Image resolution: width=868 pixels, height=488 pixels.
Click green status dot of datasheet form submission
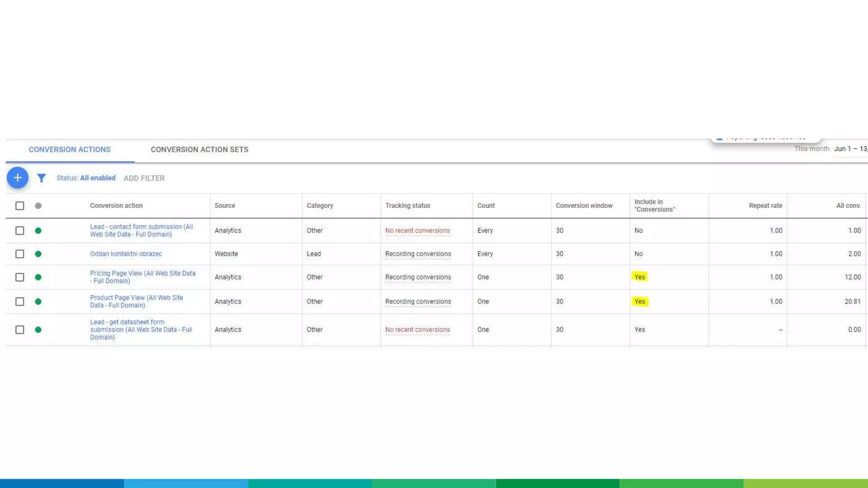(x=38, y=330)
